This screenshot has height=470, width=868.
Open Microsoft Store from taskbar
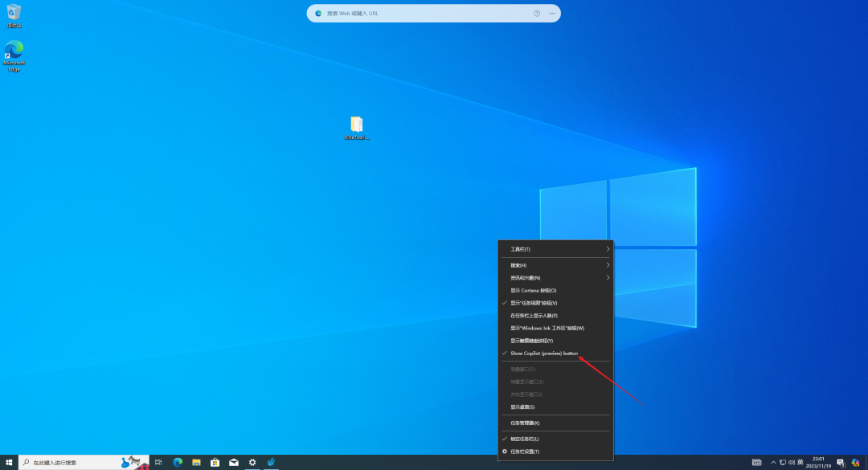(215, 462)
